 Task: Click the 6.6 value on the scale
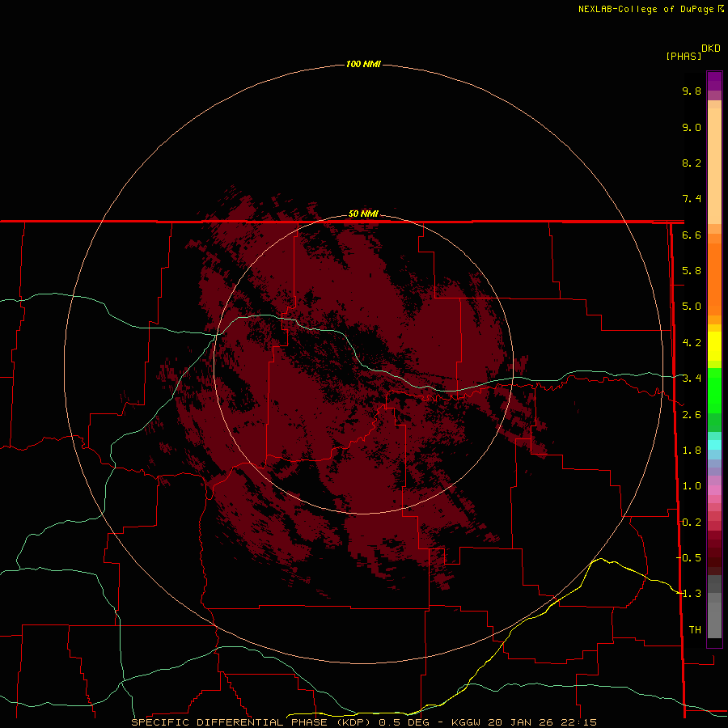pos(692,235)
